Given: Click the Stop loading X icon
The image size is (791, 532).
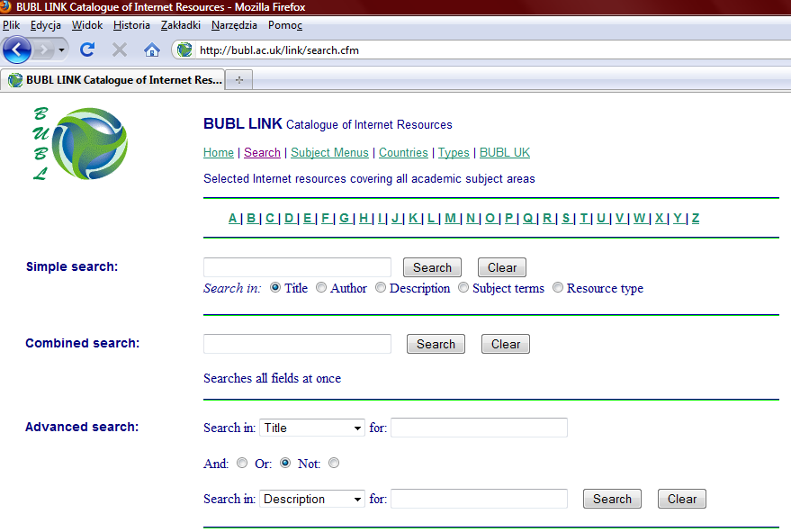Looking at the screenshot, I should coord(120,50).
